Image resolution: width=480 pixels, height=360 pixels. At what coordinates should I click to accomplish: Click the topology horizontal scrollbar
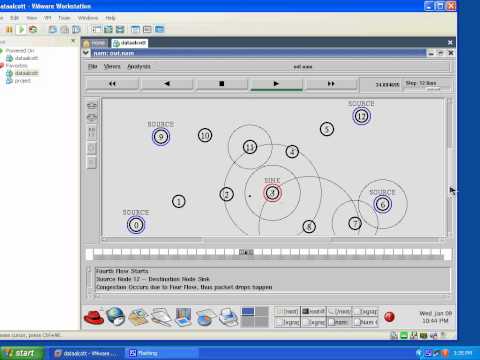274,239
